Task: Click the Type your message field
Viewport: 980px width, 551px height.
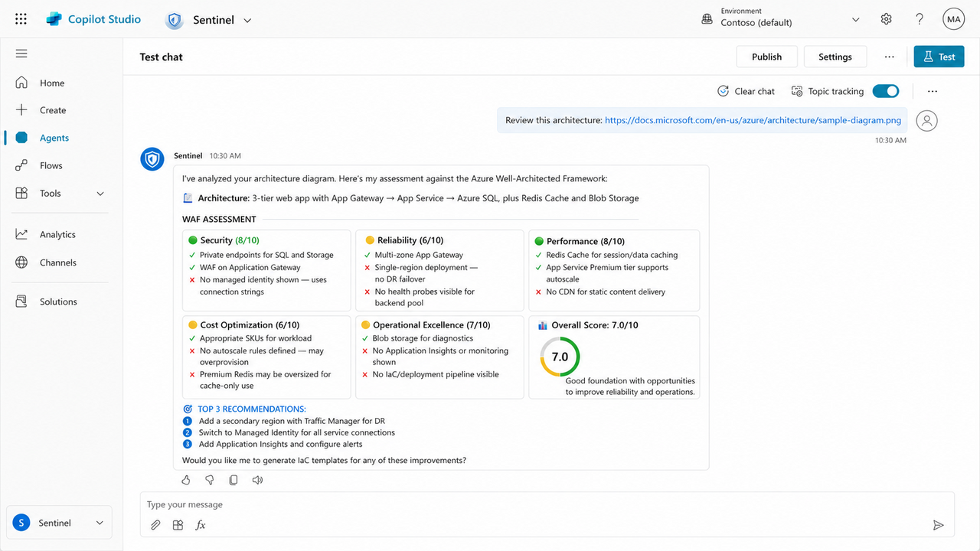Action: (x=547, y=504)
